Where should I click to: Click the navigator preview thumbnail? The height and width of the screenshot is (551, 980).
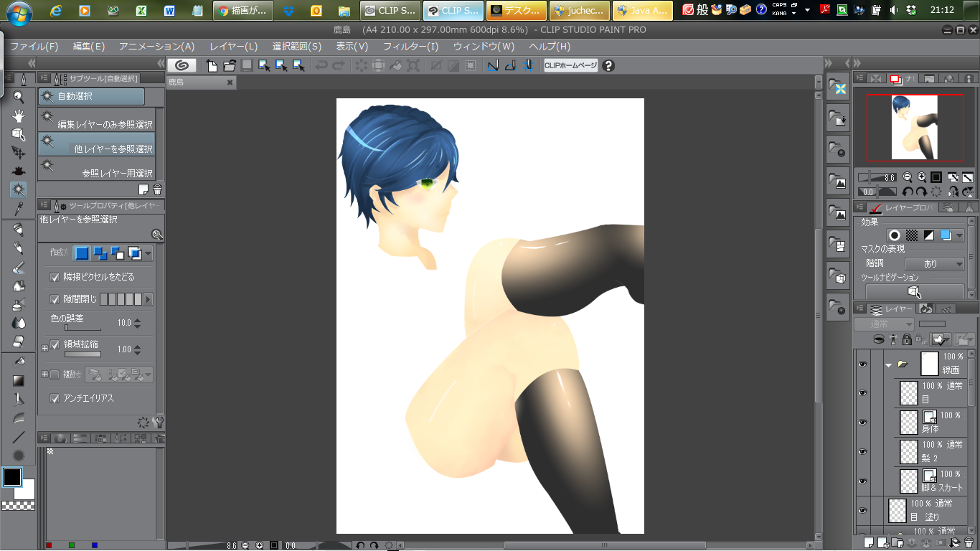point(914,128)
